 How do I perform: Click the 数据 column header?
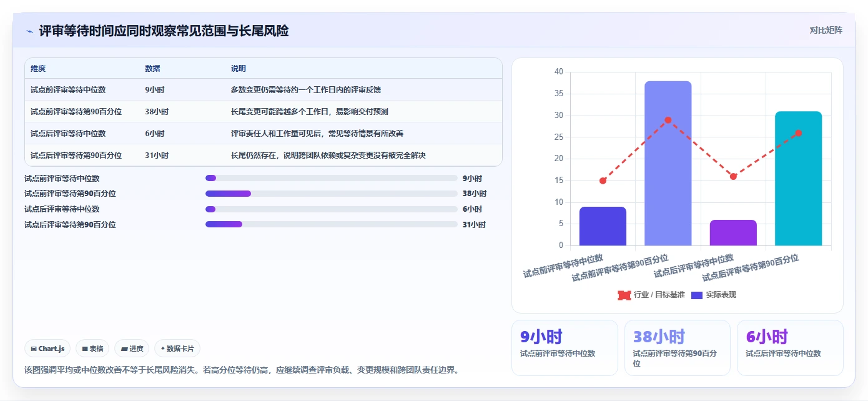[x=152, y=69]
